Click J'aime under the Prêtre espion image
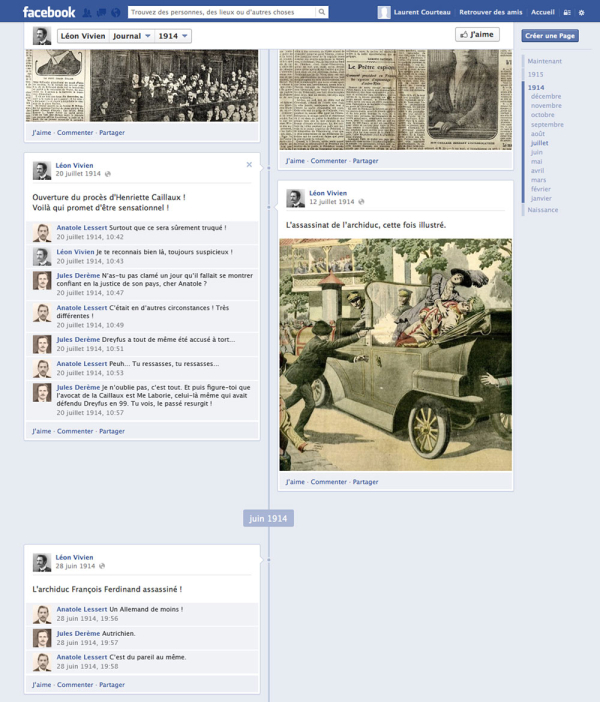The image size is (600, 702). (295, 161)
